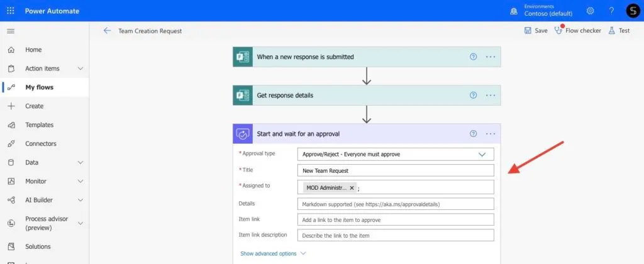
Task: Click the Home icon in sidebar
Action: (11, 50)
